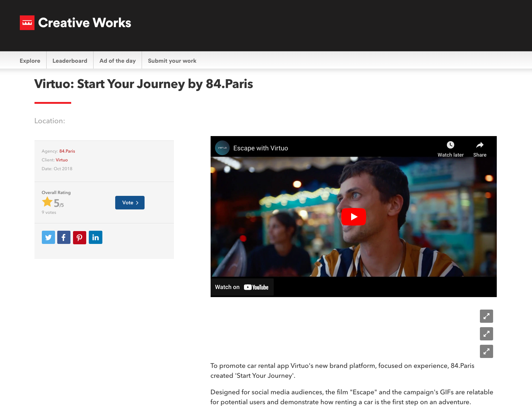Go to the Leaderboard page

[x=70, y=61]
